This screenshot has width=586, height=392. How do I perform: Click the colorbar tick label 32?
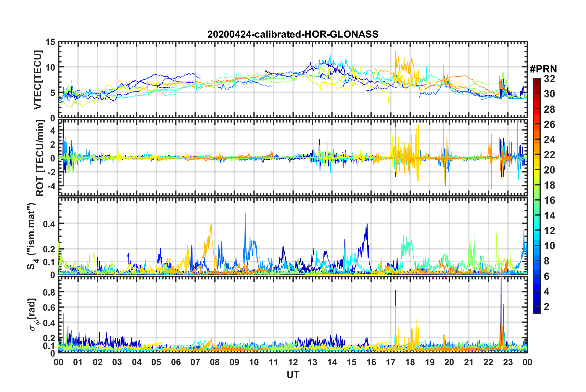pos(550,79)
